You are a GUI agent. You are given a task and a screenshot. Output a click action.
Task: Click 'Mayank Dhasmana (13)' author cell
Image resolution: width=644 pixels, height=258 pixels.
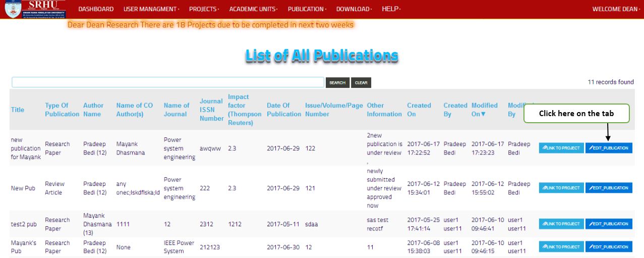(x=97, y=224)
